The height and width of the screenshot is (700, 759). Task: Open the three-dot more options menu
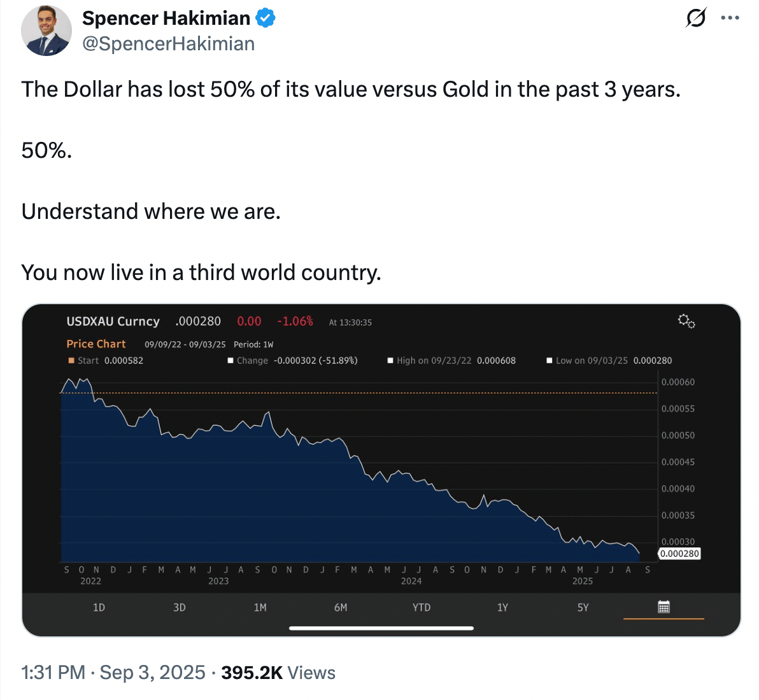pyautogui.click(x=730, y=18)
